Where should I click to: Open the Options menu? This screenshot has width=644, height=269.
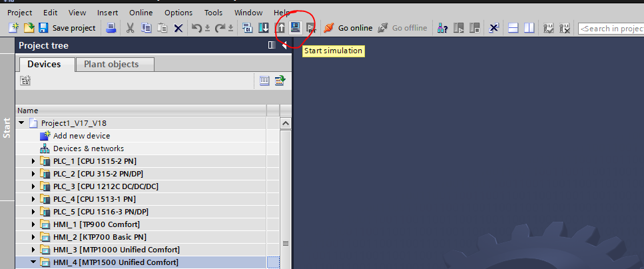coord(178,13)
